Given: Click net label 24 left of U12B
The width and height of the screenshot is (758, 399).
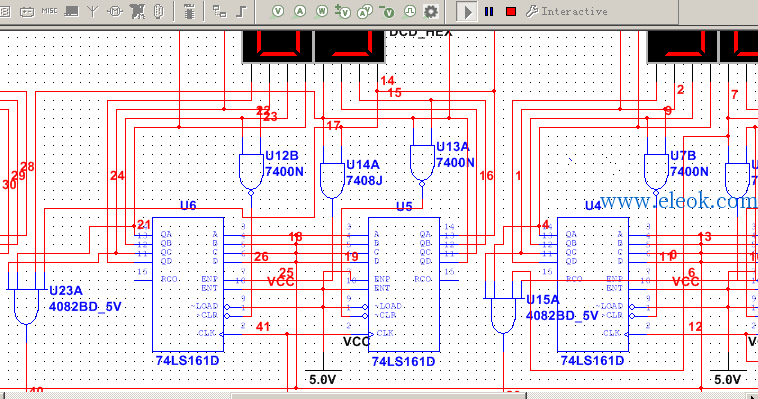Looking at the screenshot, I should [x=117, y=176].
